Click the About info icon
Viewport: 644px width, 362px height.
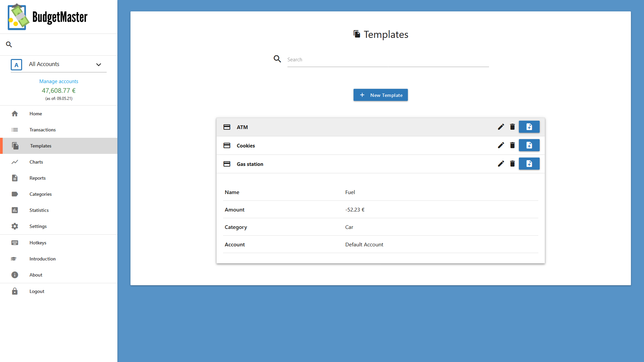[15, 275]
